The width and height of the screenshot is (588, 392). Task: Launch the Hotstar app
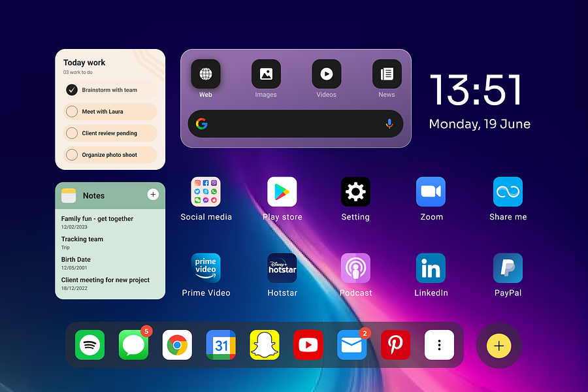[x=282, y=268]
